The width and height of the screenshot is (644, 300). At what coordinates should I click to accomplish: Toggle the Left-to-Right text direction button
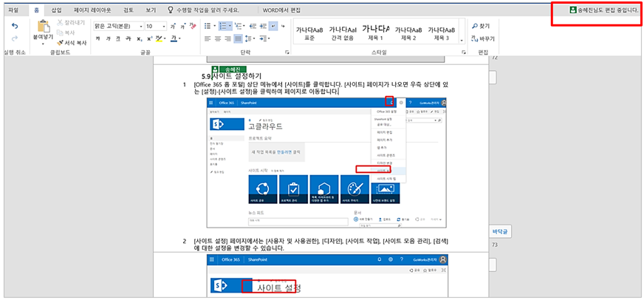[272, 26]
